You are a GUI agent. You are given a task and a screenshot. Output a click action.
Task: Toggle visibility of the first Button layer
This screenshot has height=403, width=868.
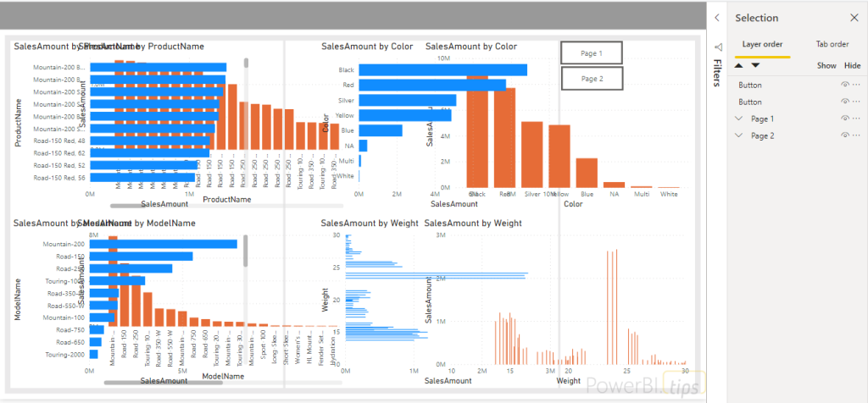click(844, 86)
